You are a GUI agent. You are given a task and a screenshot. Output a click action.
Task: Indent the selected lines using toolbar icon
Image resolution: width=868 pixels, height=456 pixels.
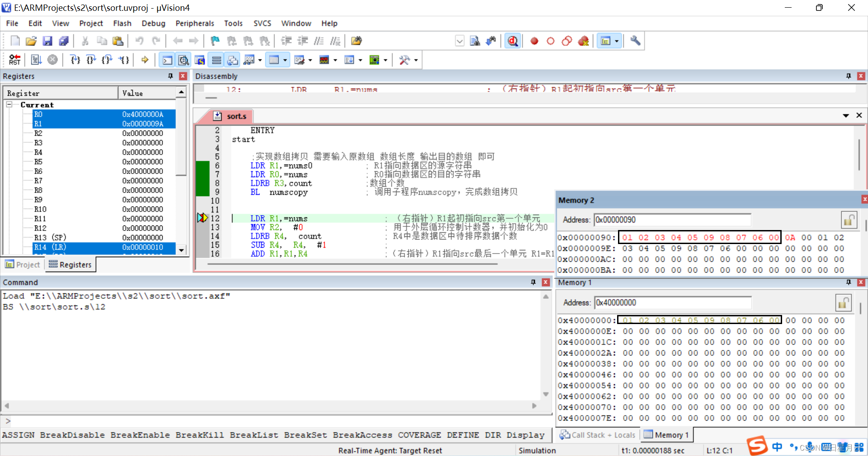coord(286,41)
